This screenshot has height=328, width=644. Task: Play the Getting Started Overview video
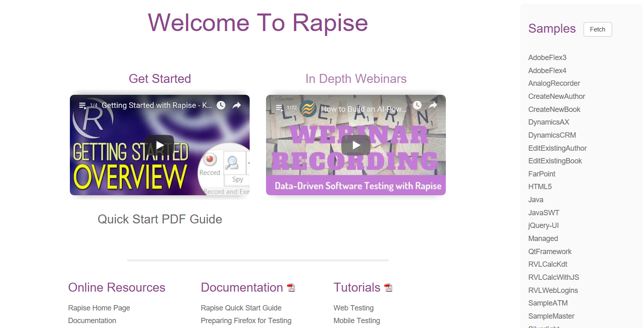[x=160, y=145]
